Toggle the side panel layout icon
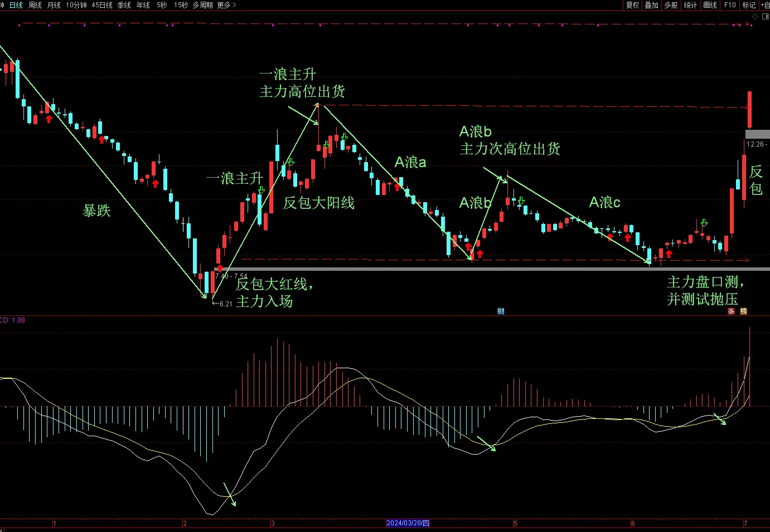770x532 pixels. [x=766, y=17]
